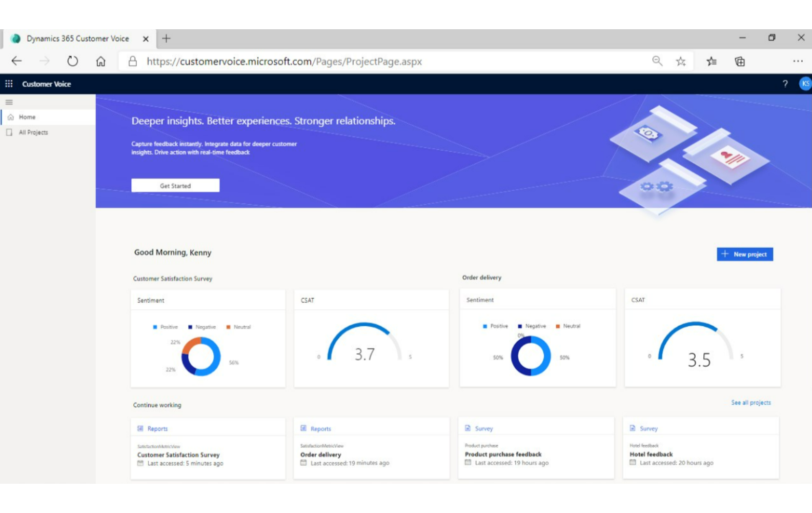Click 'Last accessed: 19 hours ago' text
This screenshot has height=513, width=812.
pos(512,463)
